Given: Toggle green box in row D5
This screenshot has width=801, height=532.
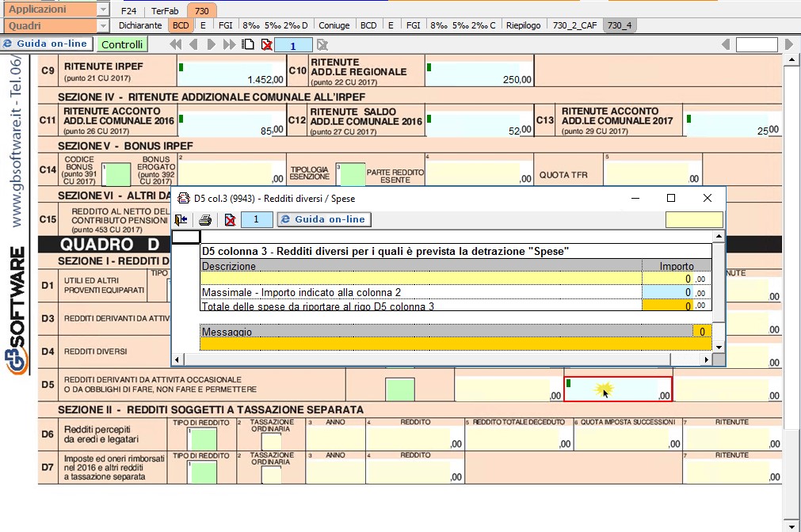Looking at the screenshot, I should click(x=400, y=389).
